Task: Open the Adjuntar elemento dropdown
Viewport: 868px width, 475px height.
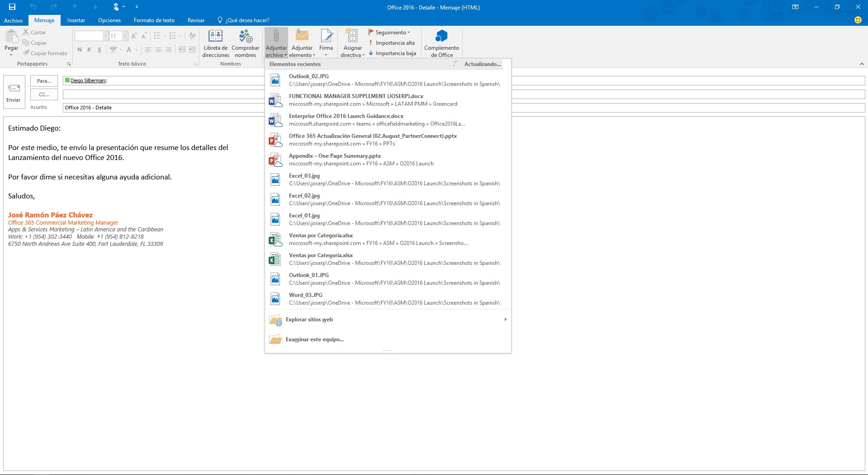Action: tap(302, 43)
